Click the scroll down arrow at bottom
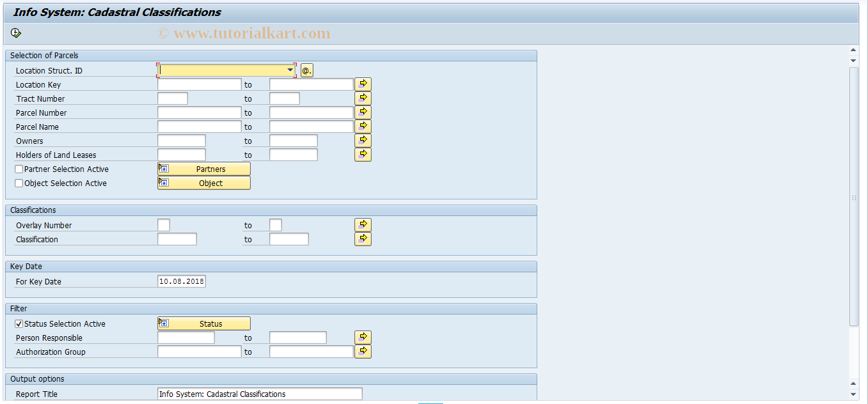 [853, 394]
